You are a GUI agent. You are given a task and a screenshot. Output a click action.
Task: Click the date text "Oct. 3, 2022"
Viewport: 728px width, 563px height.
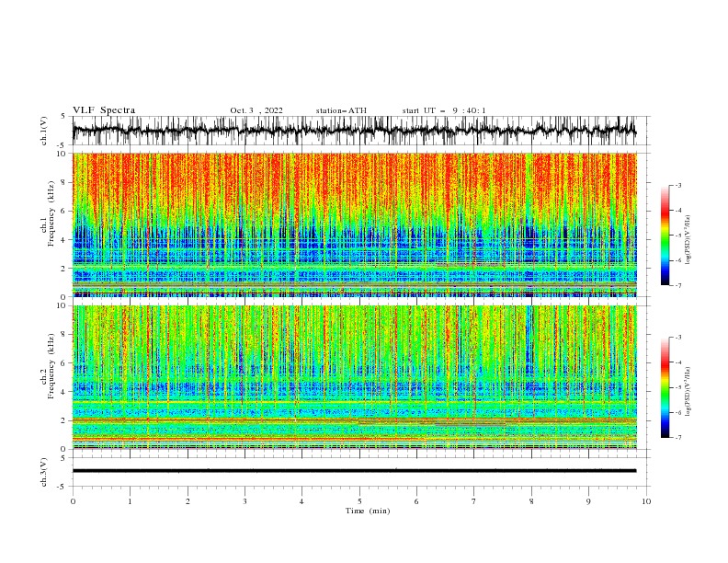click(256, 110)
